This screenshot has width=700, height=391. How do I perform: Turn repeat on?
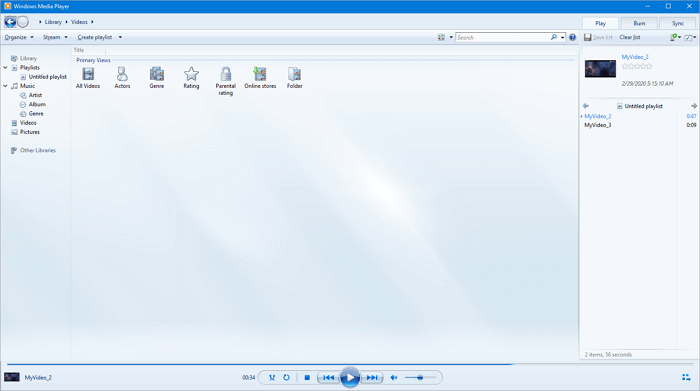click(286, 378)
